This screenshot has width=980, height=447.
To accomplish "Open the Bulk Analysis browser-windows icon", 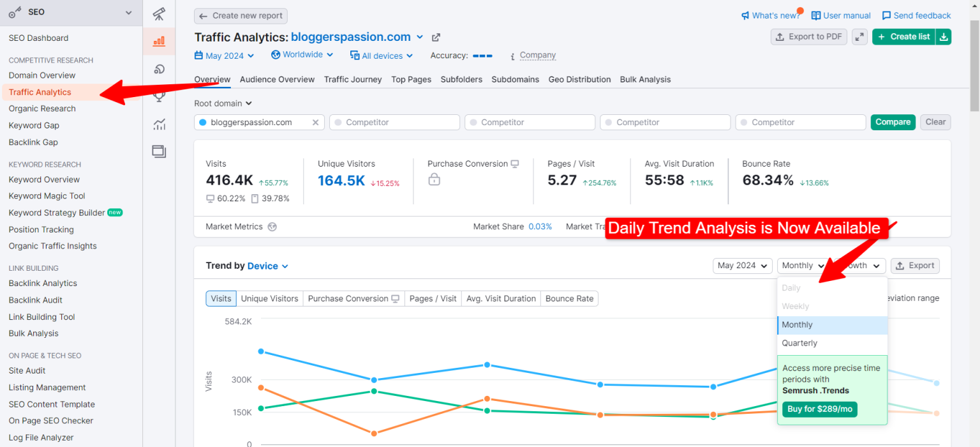I will point(159,151).
